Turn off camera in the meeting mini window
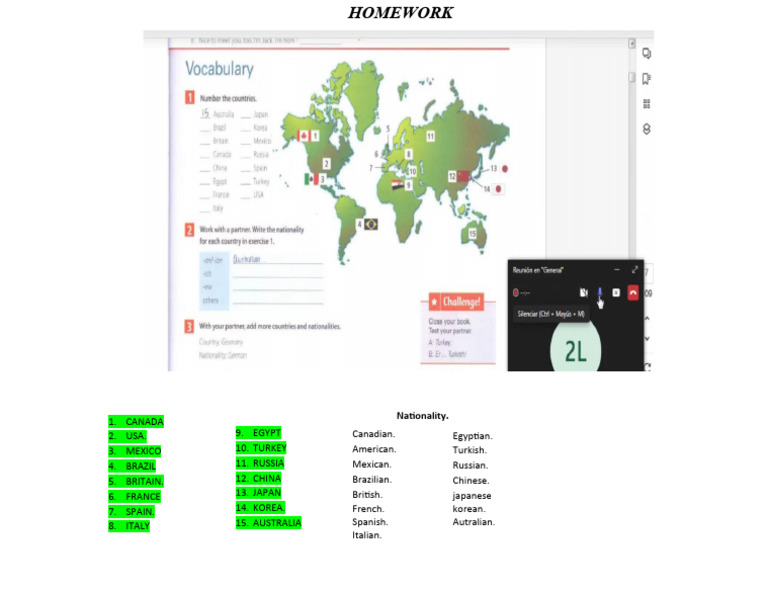768x594 pixels. pos(583,292)
